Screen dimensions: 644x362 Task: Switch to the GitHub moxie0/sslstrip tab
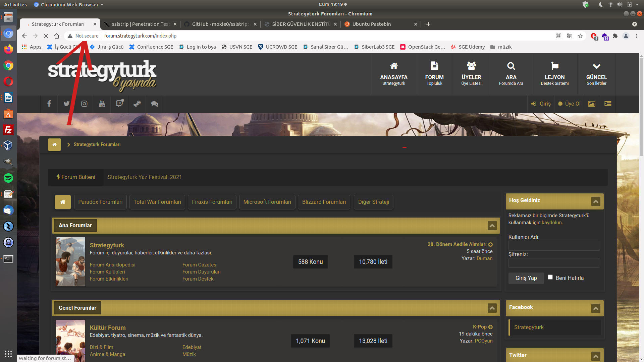coord(220,24)
